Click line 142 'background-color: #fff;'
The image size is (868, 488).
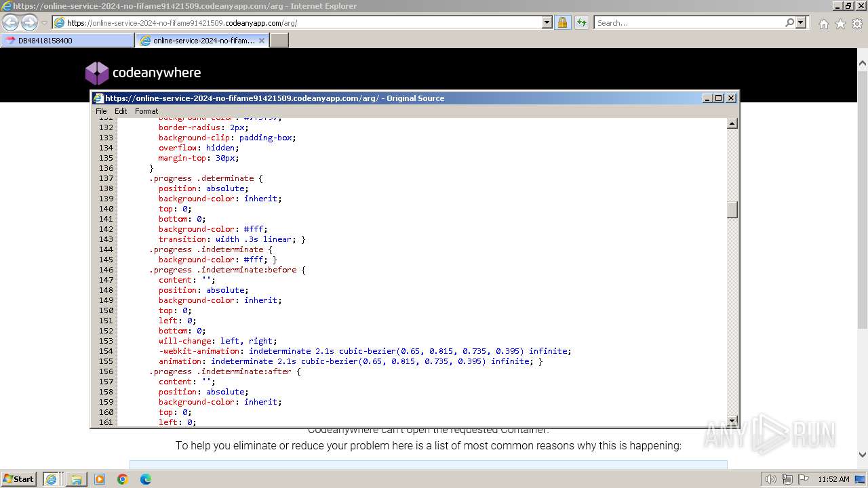213,229
